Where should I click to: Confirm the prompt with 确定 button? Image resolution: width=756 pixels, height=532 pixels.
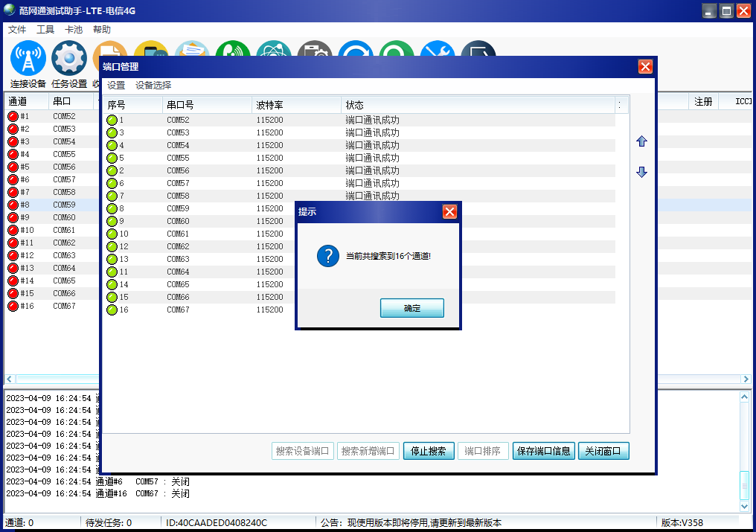point(411,308)
